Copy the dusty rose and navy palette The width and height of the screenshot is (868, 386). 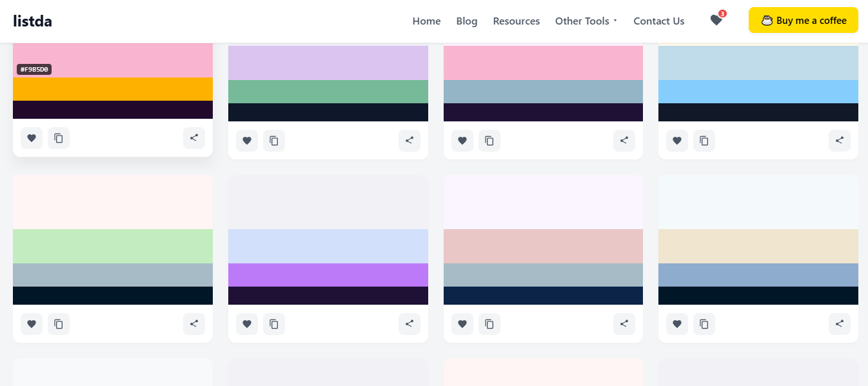pos(489,324)
